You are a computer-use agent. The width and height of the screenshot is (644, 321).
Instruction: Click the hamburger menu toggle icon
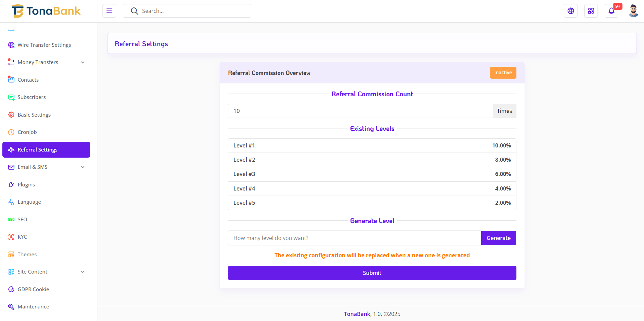[109, 11]
